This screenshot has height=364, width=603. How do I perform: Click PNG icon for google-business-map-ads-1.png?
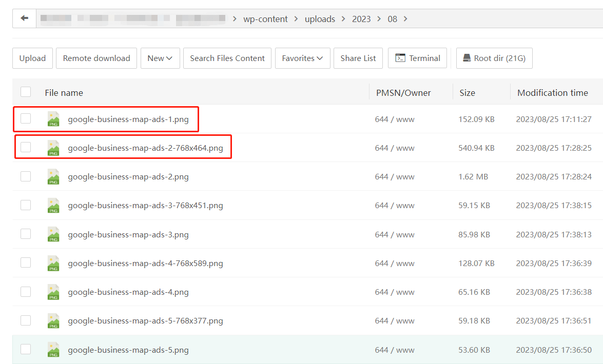(53, 119)
